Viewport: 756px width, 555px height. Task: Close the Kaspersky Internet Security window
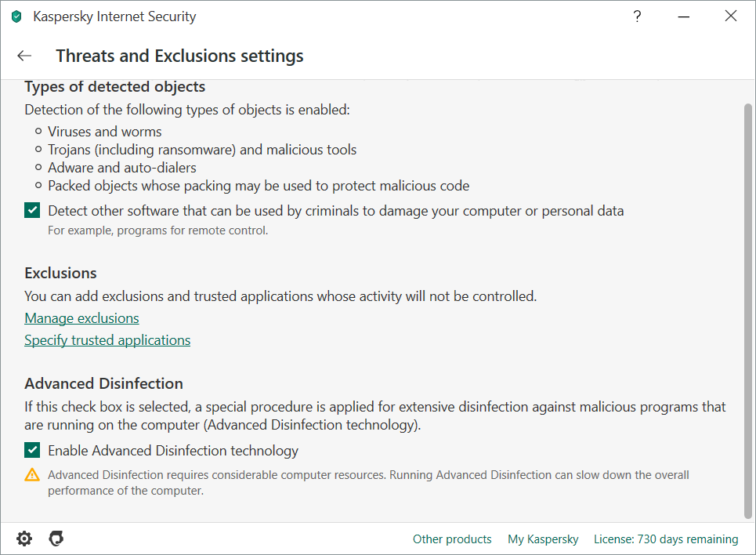731,16
